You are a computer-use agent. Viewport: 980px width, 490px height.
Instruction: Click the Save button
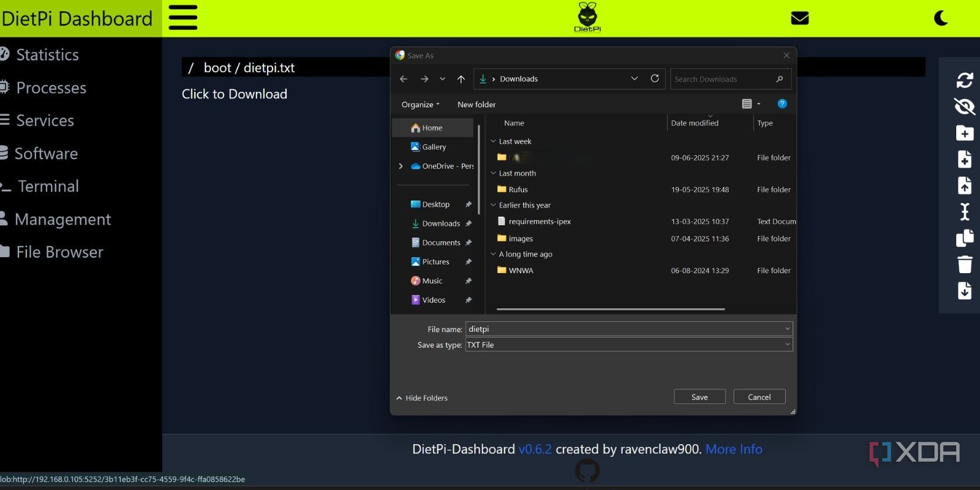pyautogui.click(x=699, y=397)
